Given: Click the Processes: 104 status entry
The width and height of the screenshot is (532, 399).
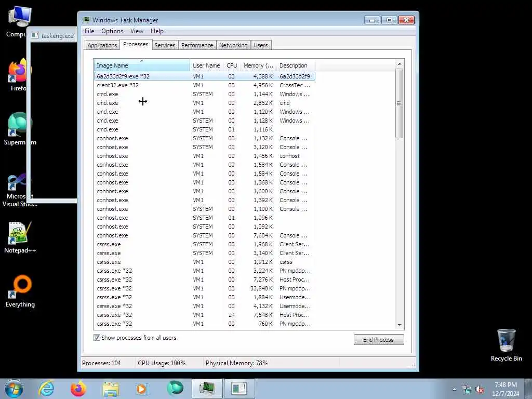Looking at the screenshot, I should [x=101, y=363].
